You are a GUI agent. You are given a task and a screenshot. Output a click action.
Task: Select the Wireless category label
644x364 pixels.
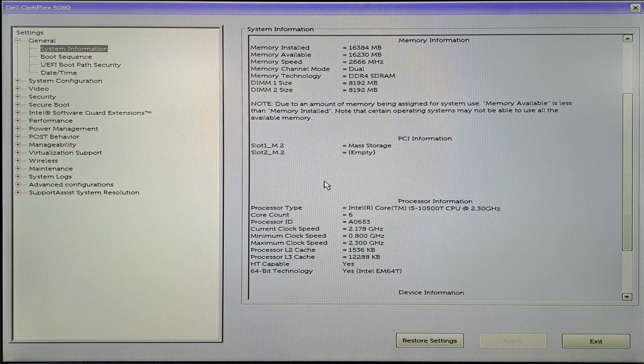pos(43,161)
